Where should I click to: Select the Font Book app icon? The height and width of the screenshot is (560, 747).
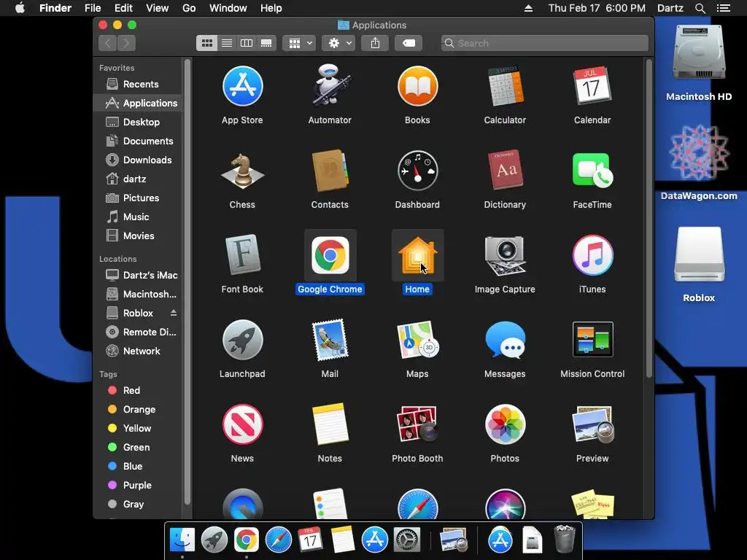tap(242, 255)
